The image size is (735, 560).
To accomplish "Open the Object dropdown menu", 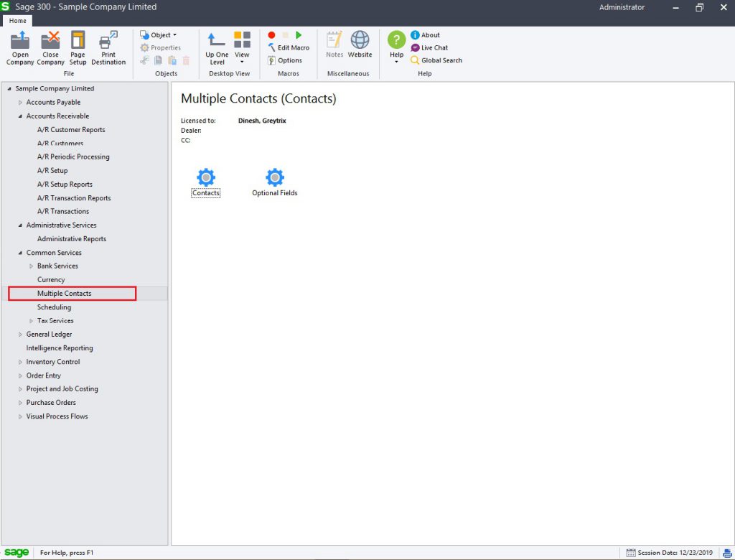I will pyautogui.click(x=159, y=35).
